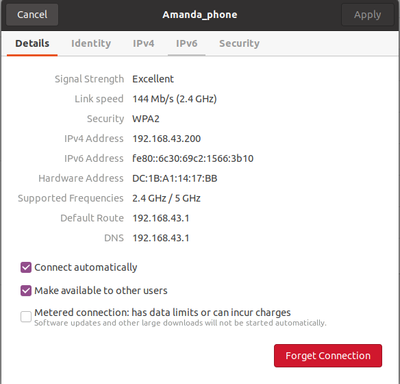Image resolution: width=400 pixels, height=384 pixels.
Task: Go to the Security tab
Action: coord(239,44)
